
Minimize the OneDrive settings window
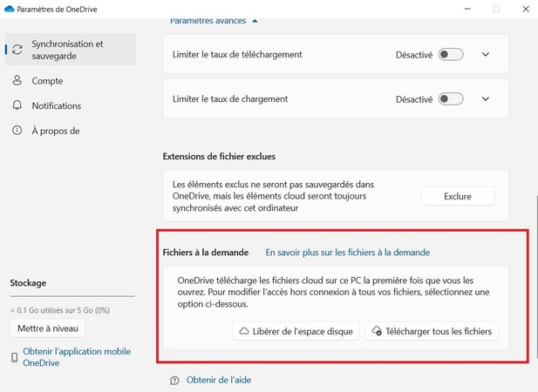(x=467, y=9)
